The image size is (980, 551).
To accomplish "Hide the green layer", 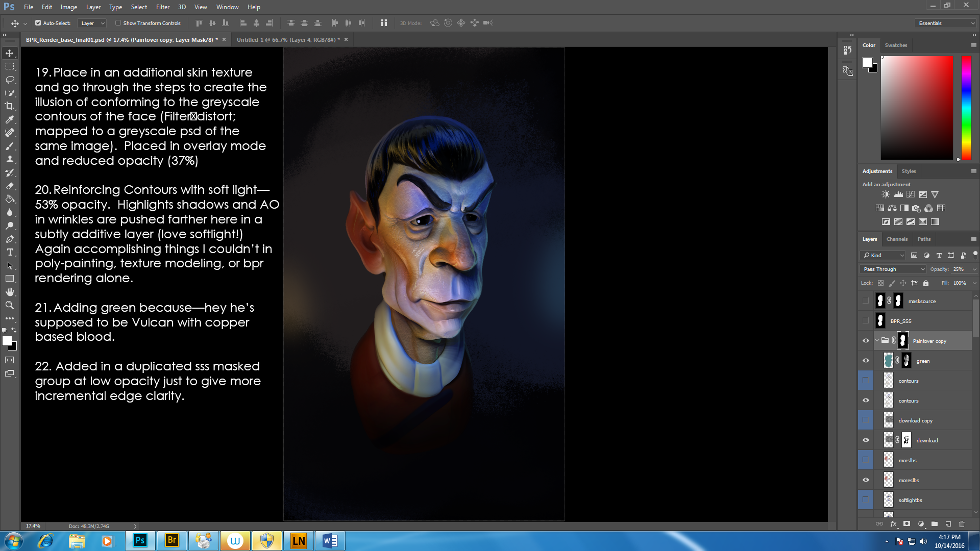I will click(866, 361).
